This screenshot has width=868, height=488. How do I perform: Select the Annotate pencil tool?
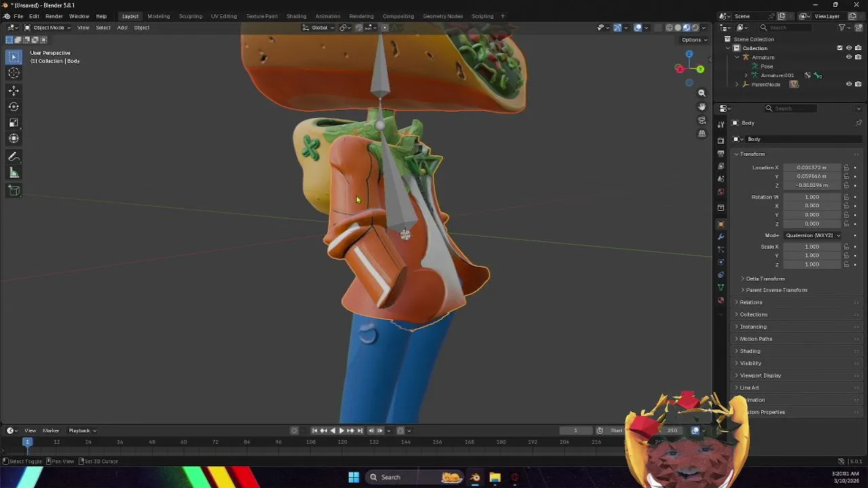[14, 157]
